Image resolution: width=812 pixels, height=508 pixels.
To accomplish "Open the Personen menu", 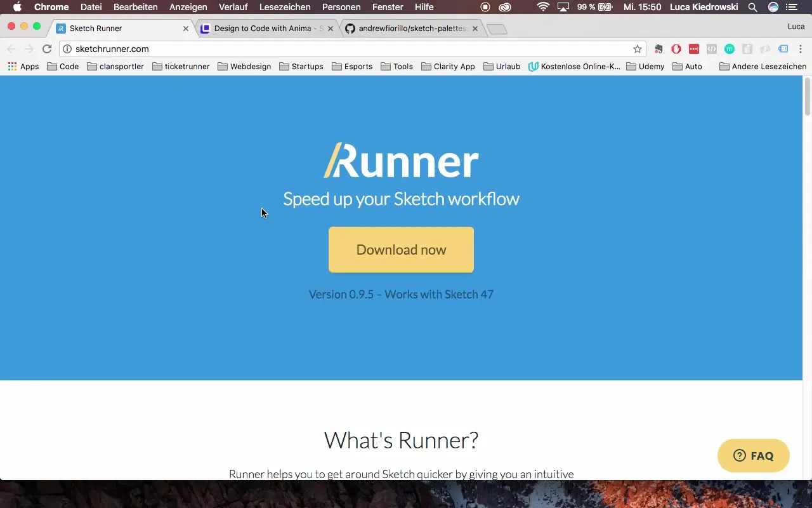I will click(342, 7).
